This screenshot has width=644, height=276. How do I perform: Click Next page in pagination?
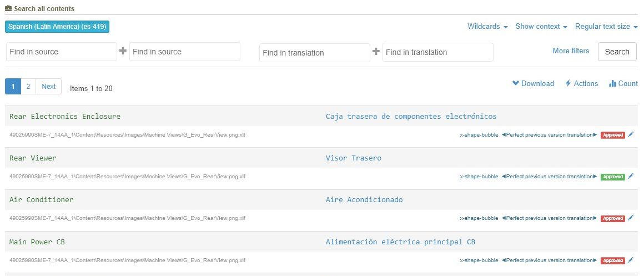click(x=49, y=86)
